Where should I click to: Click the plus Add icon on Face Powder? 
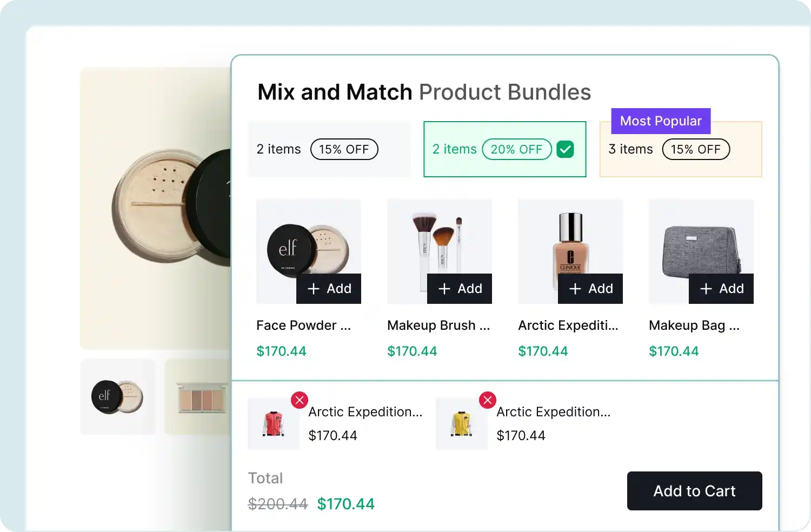click(314, 289)
